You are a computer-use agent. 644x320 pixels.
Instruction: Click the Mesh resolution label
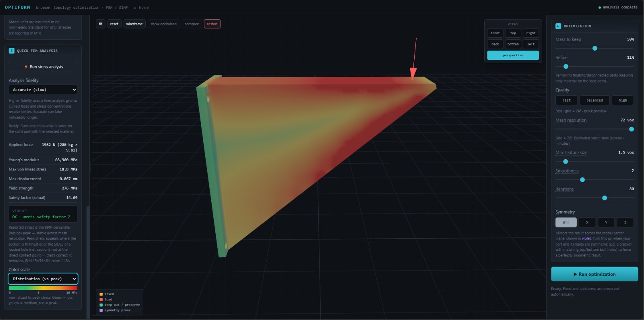pyautogui.click(x=571, y=120)
